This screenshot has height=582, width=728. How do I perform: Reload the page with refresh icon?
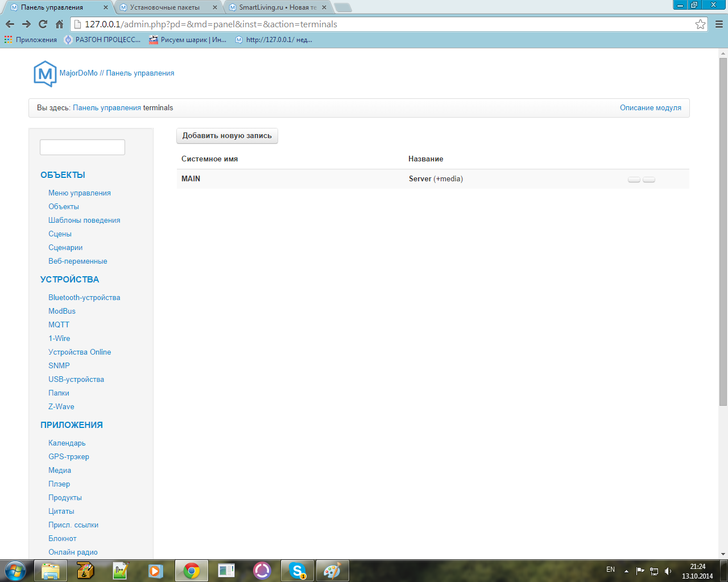(43, 24)
